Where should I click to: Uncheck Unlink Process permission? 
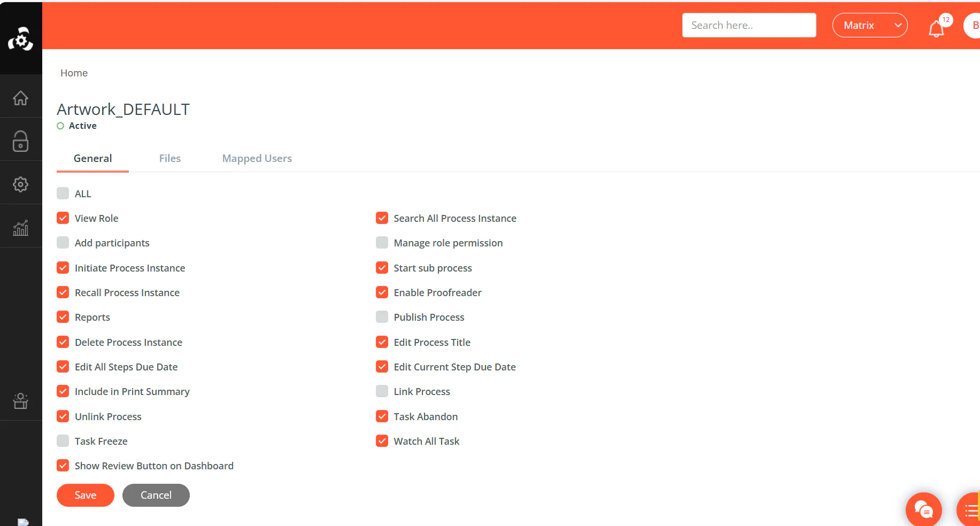63,416
